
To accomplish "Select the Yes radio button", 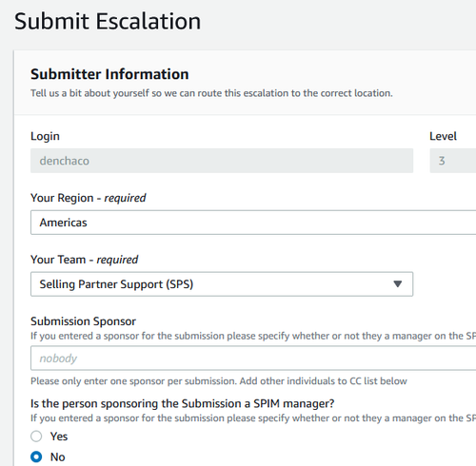I will coord(36,437).
